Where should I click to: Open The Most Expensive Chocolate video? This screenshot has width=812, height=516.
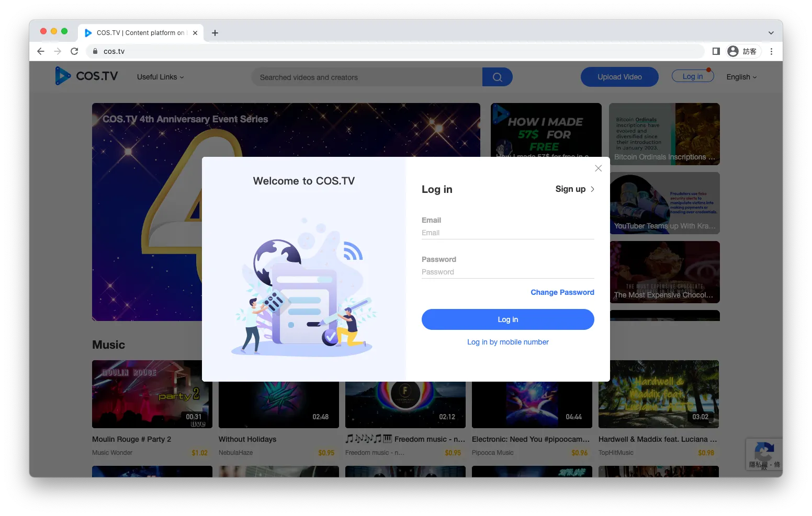pos(665,272)
